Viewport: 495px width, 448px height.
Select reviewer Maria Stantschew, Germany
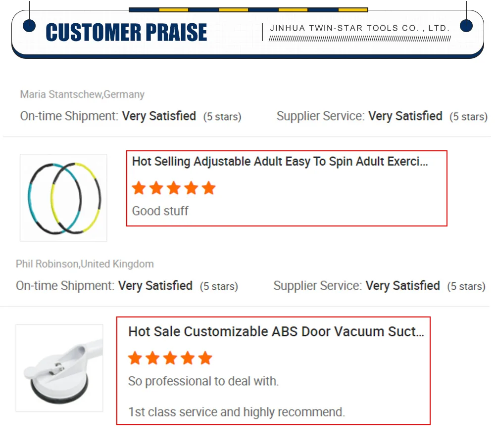click(82, 94)
